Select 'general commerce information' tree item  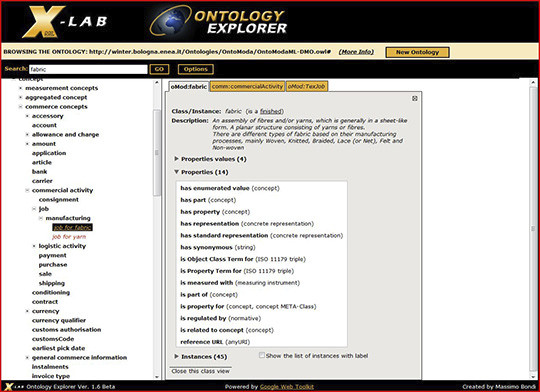click(x=79, y=358)
